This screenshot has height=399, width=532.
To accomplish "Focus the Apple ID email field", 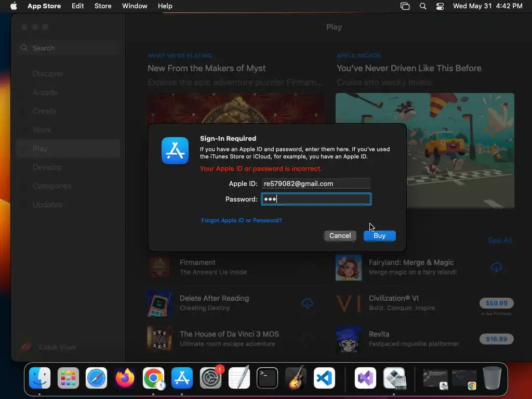I will (316, 183).
